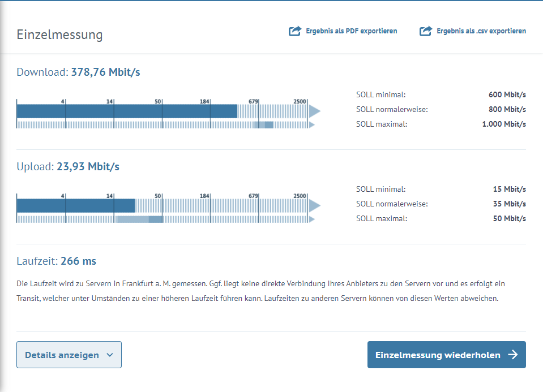543x392 pixels.
Task: Click the small arrowhead of Upload SOLL range bar
Action: [311, 219]
